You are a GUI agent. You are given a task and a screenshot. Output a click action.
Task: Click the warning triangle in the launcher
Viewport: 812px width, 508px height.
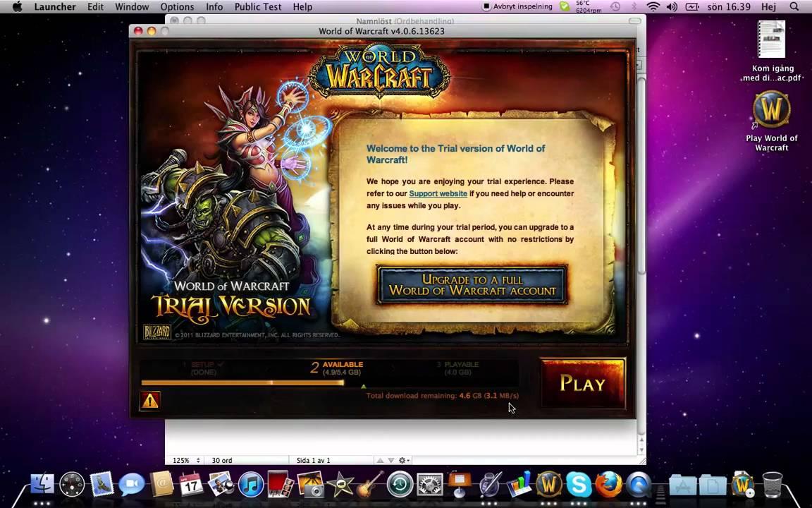pyautogui.click(x=150, y=400)
